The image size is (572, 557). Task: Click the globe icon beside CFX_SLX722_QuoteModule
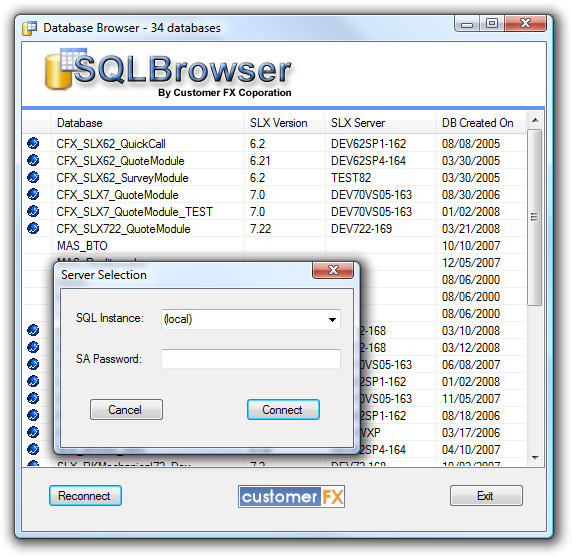[33, 228]
